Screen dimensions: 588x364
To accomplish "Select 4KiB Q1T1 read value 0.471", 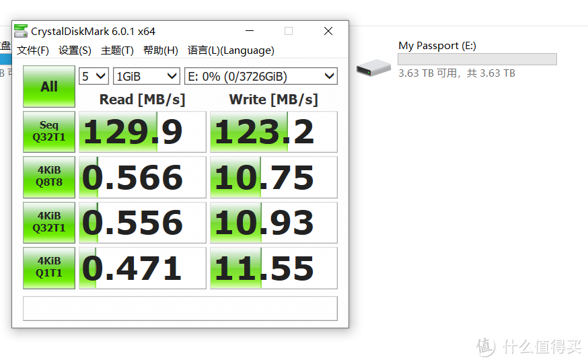I will [143, 268].
